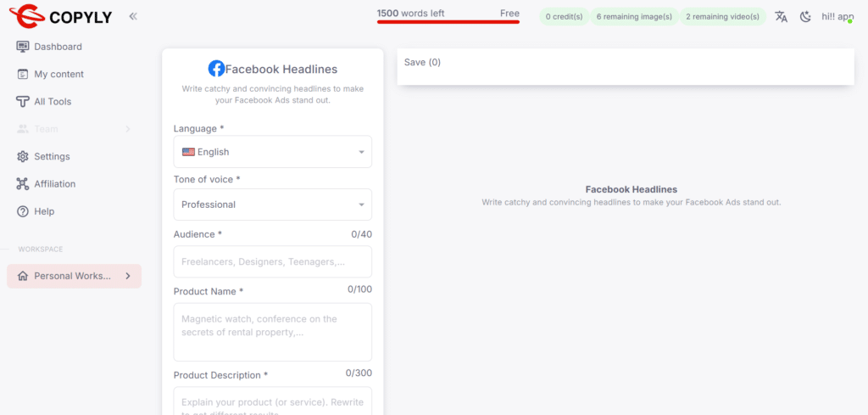
Task: Click the My content document icon
Action: pyautogui.click(x=23, y=74)
